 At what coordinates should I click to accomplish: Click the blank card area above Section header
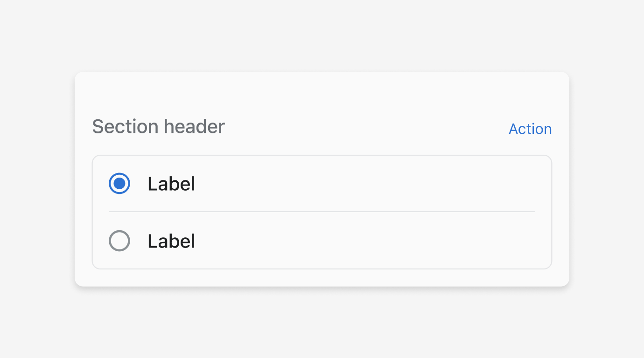click(x=322, y=93)
